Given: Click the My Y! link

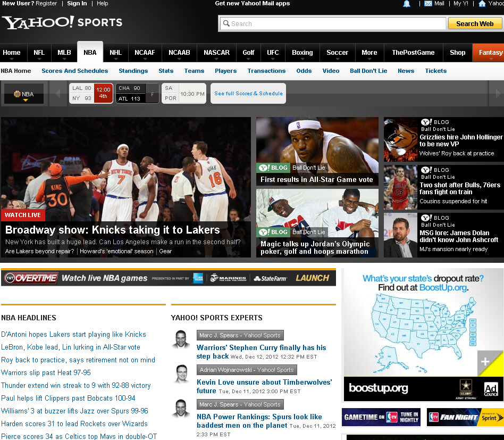Looking at the screenshot, I should [460, 4].
